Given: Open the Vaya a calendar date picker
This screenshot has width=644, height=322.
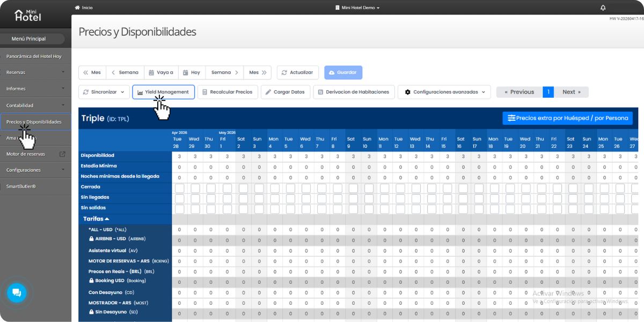Looking at the screenshot, I should (x=161, y=72).
